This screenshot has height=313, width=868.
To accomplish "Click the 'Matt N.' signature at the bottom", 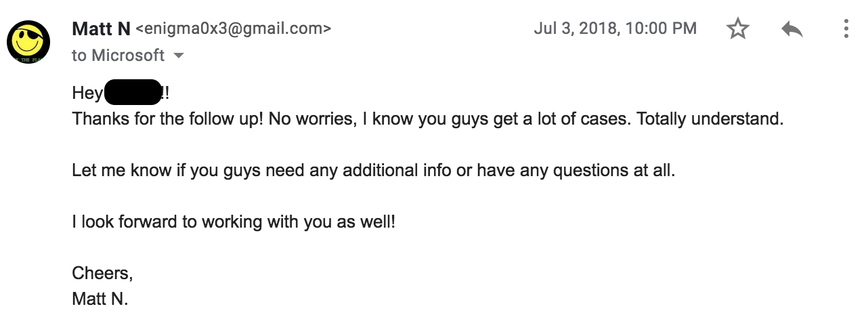I will pos(100,298).
